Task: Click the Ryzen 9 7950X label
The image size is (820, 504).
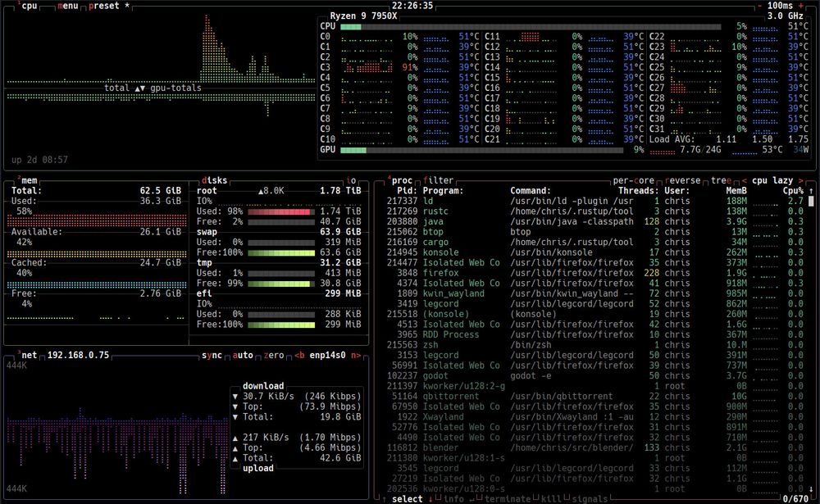Action: coord(363,16)
